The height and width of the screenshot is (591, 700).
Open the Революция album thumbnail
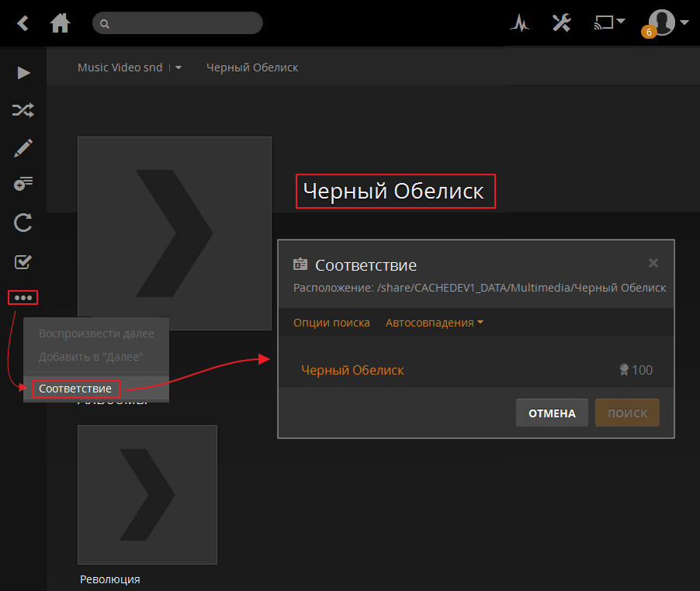tap(147, 495)
